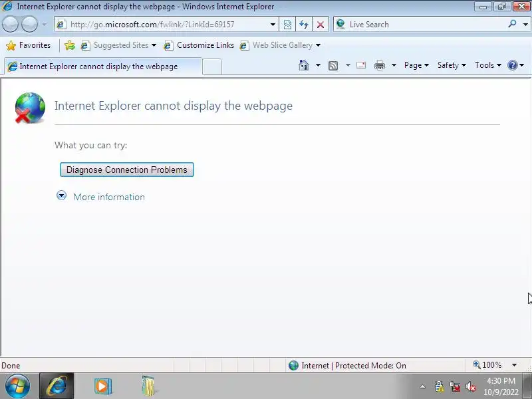
Task: Show hidden system tray icons
Action: pyautogui.click(x=422, y=386)
